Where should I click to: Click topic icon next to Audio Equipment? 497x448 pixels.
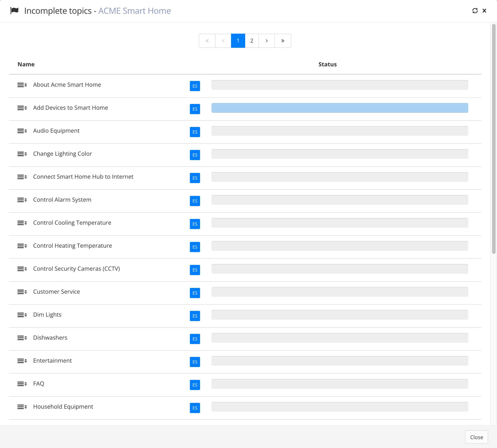pyautogui.click(x=22, y=131)
